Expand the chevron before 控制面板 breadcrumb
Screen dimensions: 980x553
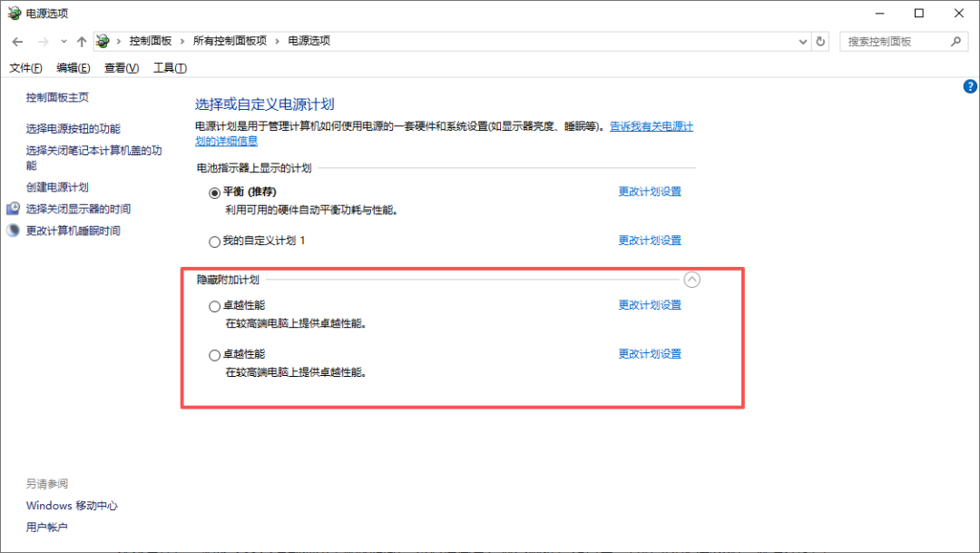click(119, 41)
